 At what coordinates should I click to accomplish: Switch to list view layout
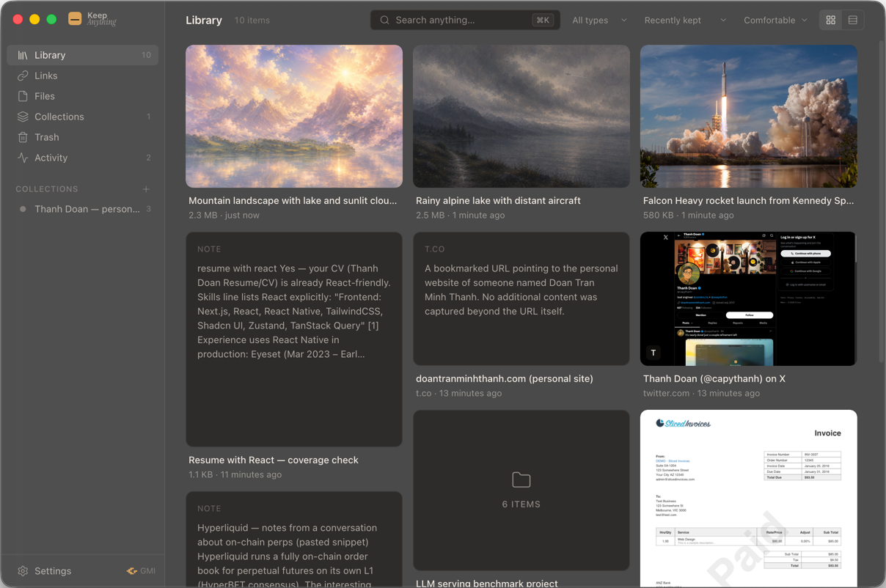click(853, 21)
